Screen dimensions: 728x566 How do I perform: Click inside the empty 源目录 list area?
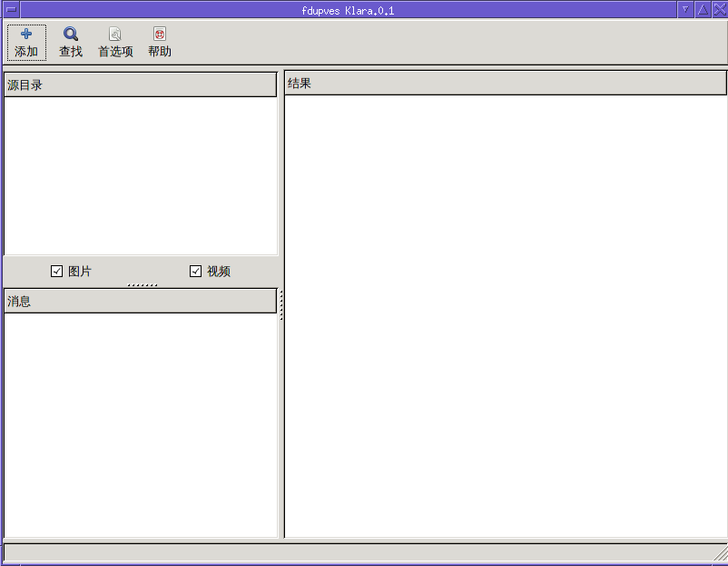click(140, 174)
